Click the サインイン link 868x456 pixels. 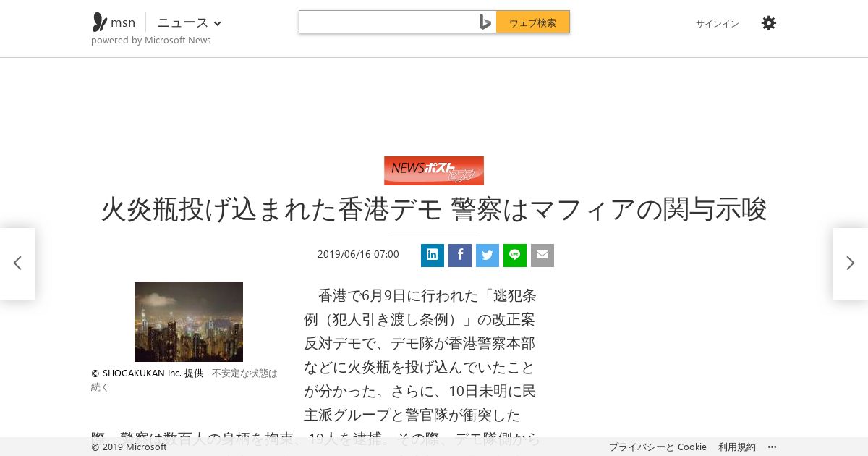(x=718, y=24)
